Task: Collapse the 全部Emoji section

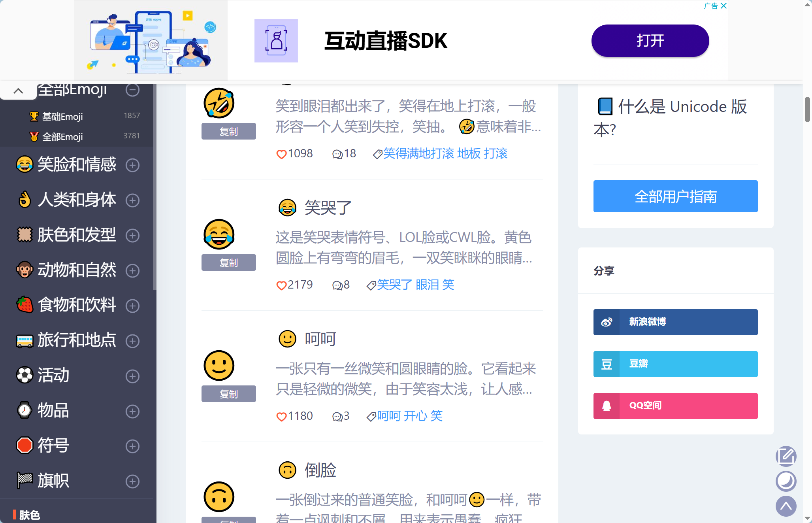Action: click(x=132, y=90)
